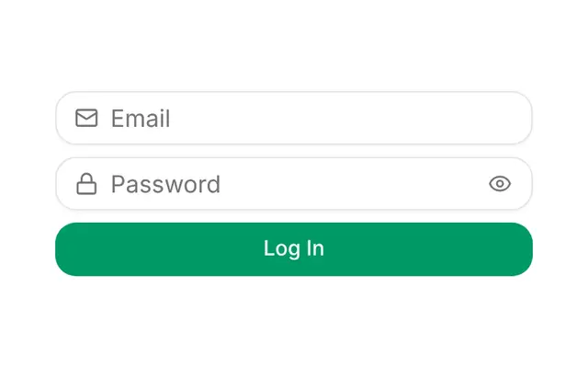This screenshot has height=368, width=588.
Task: Select the mail icon beside Email
Action: point(86,118)
